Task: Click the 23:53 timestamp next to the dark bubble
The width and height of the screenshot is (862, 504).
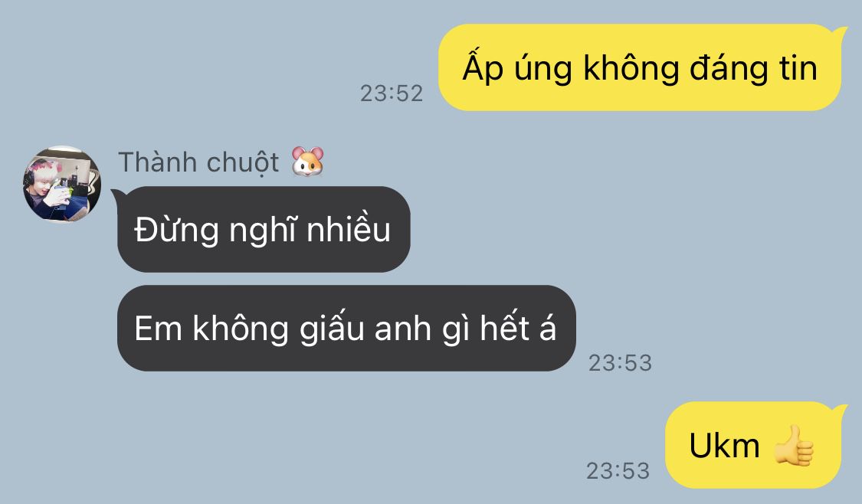Action: coord(620,363)
